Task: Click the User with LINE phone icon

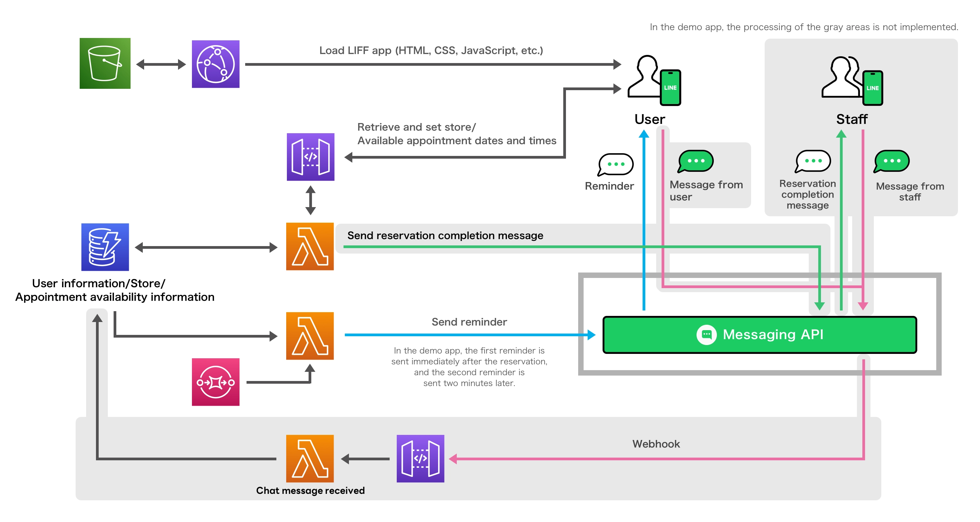Action: tap(654, 81)
